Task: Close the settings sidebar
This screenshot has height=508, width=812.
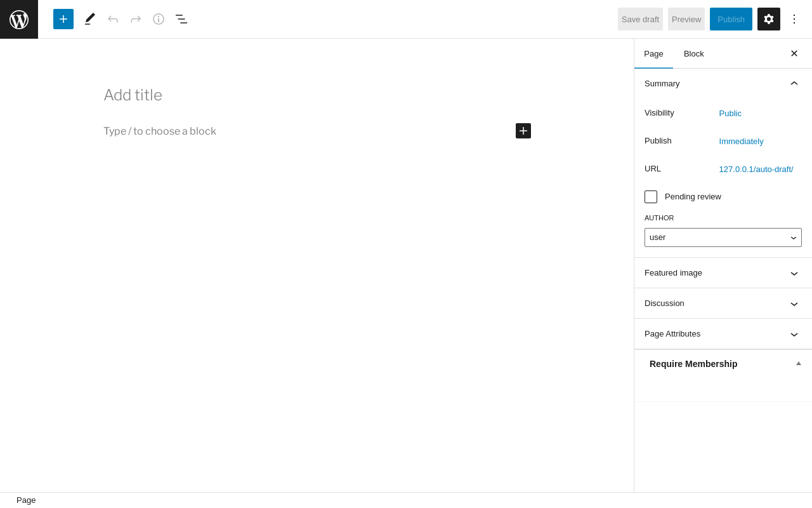Action: (x=794, y=53)
